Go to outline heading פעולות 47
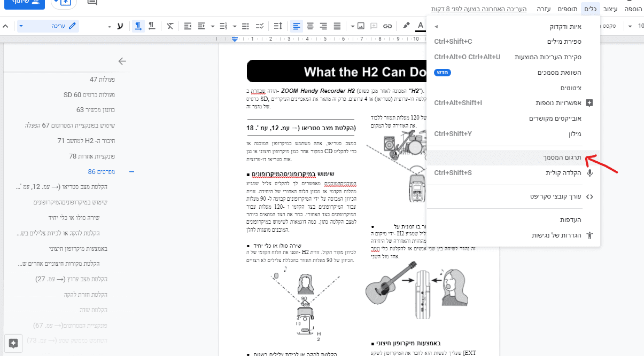Image resolution: width=644 pixels, height=356 pixels. click(102, 80)
